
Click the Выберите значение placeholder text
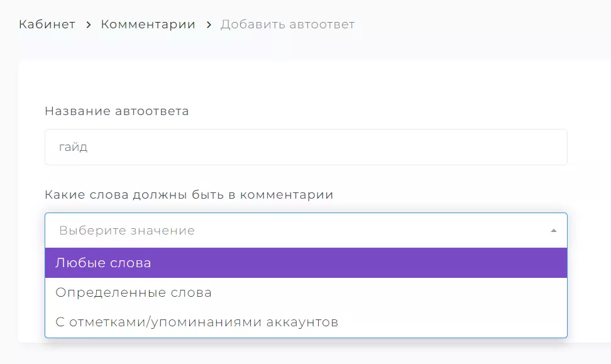pyautogui.click(x=127, y=230)
